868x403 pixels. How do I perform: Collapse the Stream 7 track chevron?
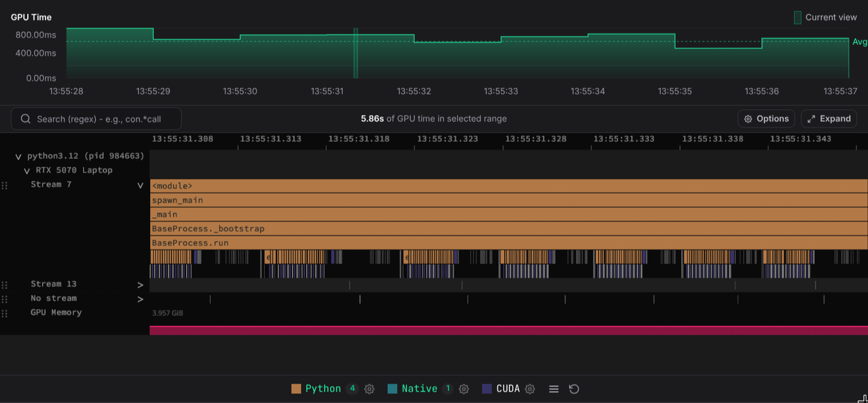click(141, 185)
